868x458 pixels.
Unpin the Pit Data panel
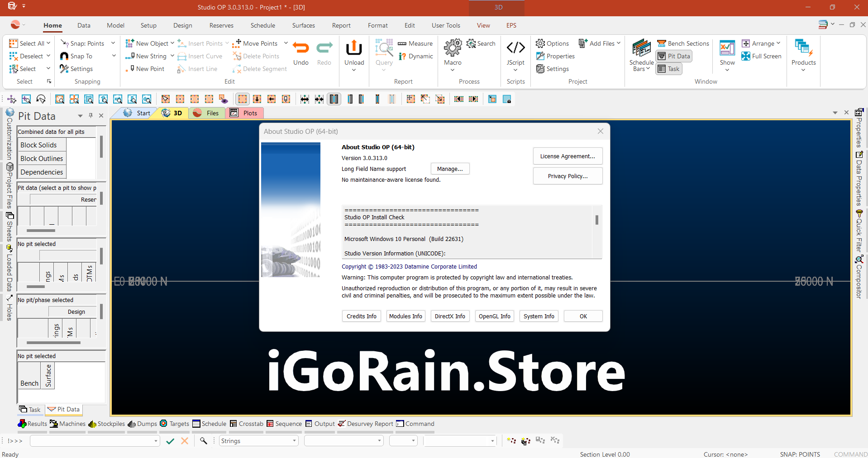pos(90,115)
